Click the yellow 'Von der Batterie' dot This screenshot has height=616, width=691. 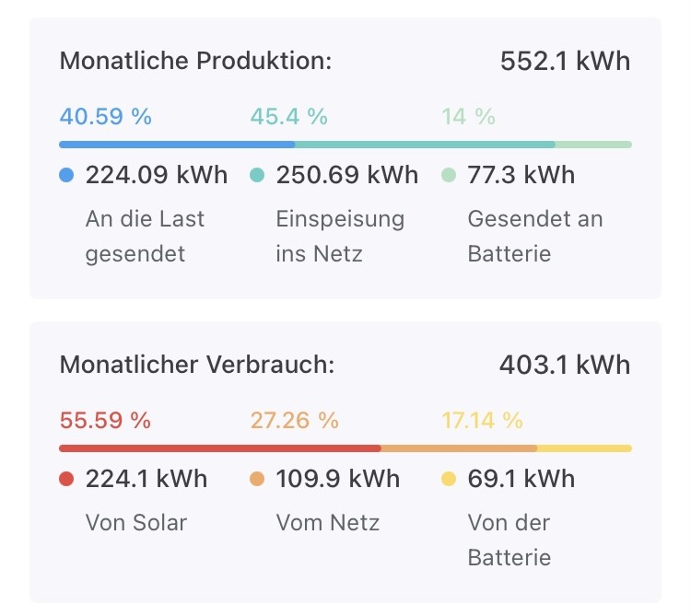pyautogui.click(x=449, y=479)
